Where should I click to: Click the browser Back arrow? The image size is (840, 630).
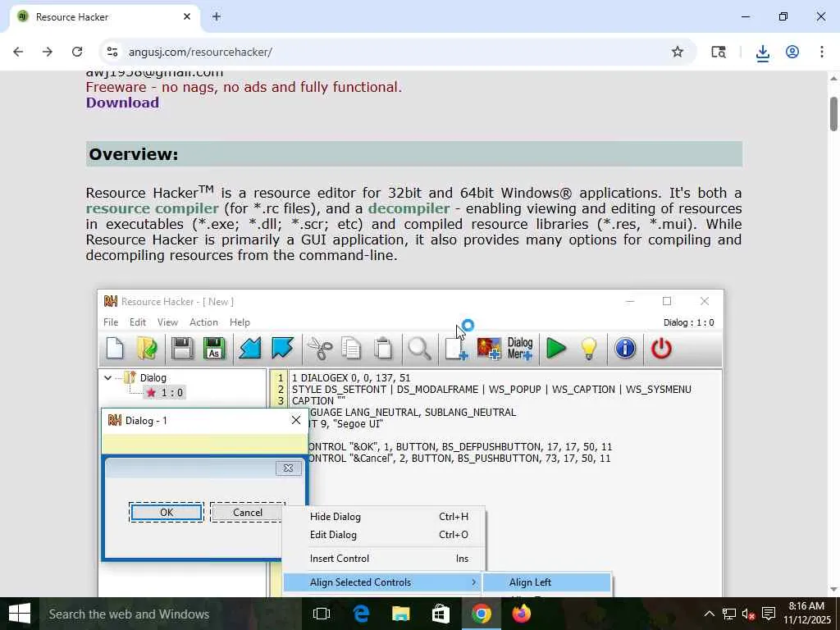(18, 52)
